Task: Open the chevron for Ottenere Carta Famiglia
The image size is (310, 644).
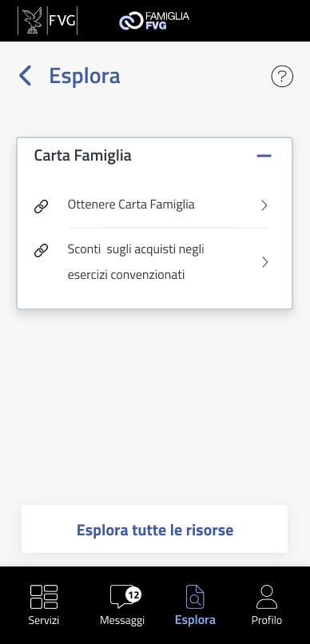Action: (264, 205)
